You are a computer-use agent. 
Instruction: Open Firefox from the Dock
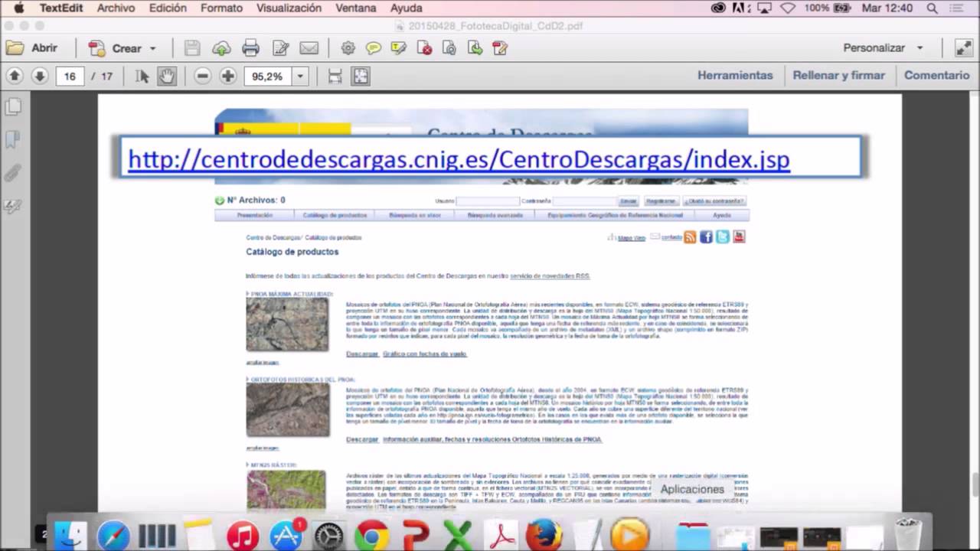[x=544, y=535]
